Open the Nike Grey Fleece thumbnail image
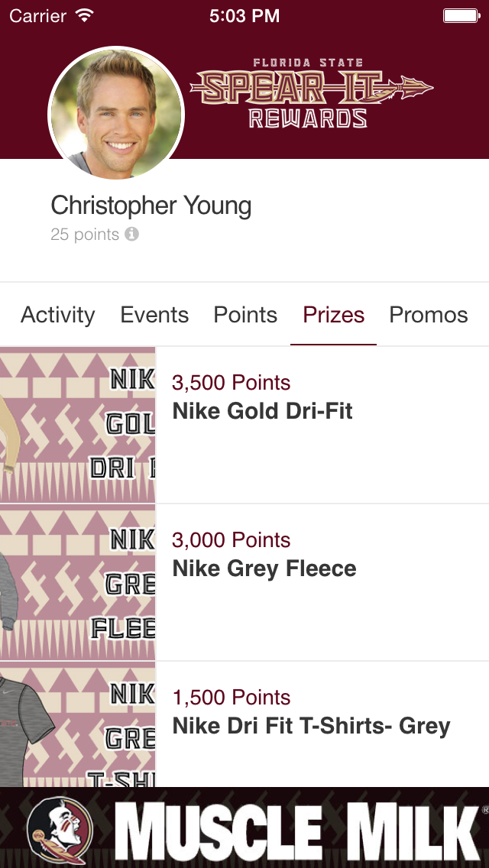 [x=77, y=582]
